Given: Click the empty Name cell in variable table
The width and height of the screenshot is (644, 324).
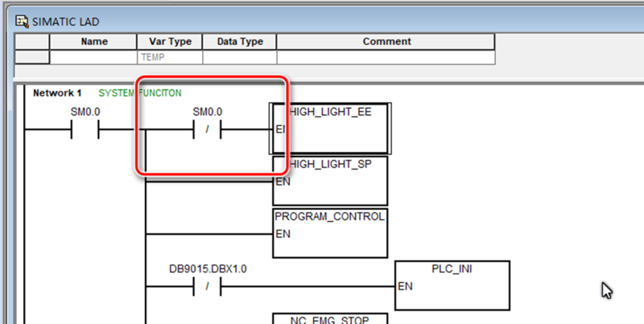Looking at the screenshot, I should [x=93, y=57].
